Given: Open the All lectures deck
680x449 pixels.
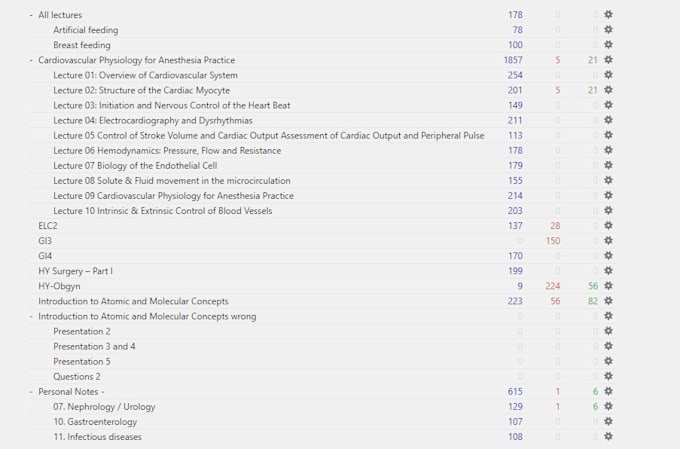Looking at the screenshot, I should pos(60,15).
